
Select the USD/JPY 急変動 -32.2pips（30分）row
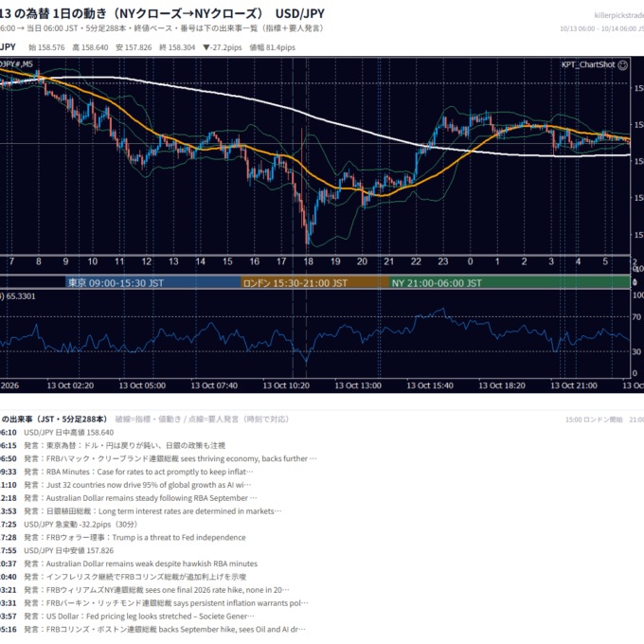[x=69, y=524]
